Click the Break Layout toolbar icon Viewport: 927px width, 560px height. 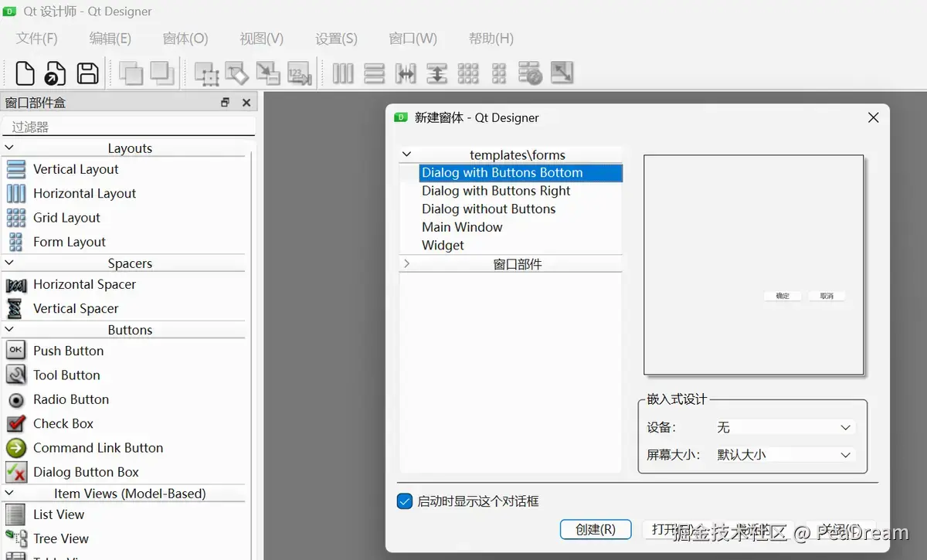click(530, 73)
